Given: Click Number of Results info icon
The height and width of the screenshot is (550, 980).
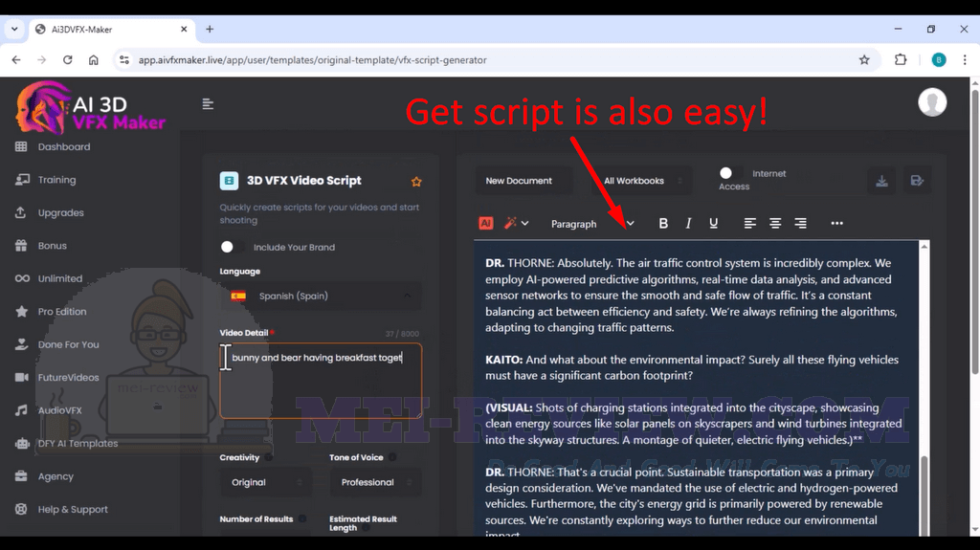Looking at the screenshot, I should click(x=302, y=518).
